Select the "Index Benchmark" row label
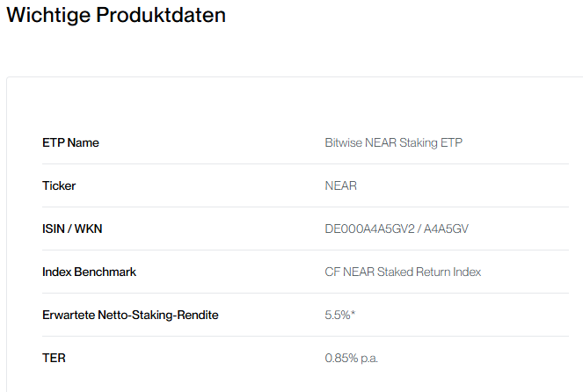 pyautogui.click(x=89, y=272)
